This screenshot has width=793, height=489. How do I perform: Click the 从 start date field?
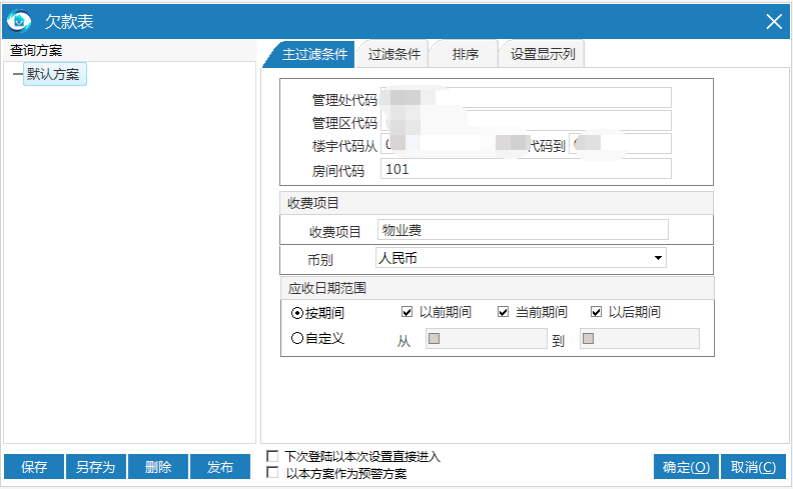pos(487,339)
